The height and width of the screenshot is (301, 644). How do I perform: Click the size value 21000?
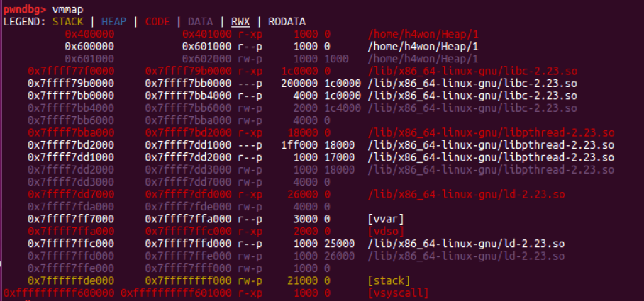[x=302, y=280]
